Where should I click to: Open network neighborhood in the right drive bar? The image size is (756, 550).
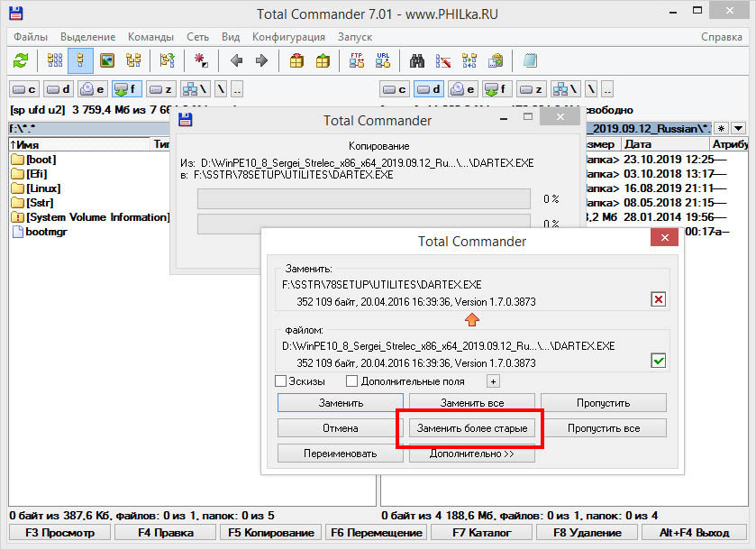point(566,89)
